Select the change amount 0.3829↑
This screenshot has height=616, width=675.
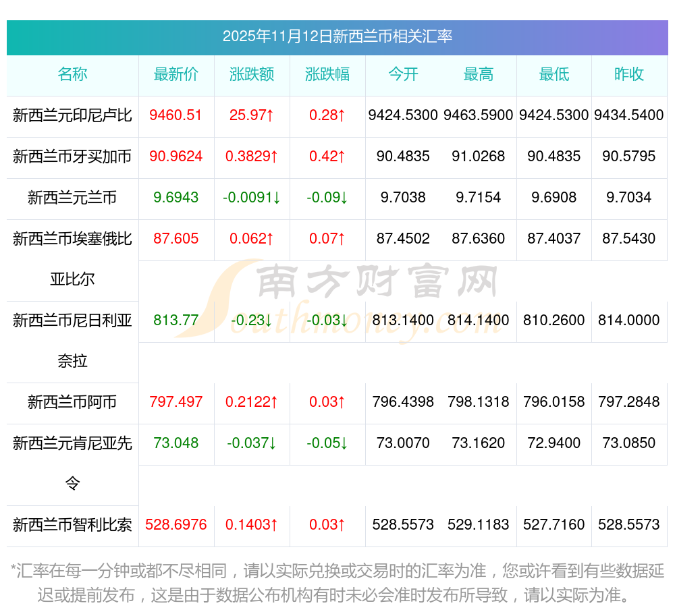pyautogui.click(x=252, y=157)
